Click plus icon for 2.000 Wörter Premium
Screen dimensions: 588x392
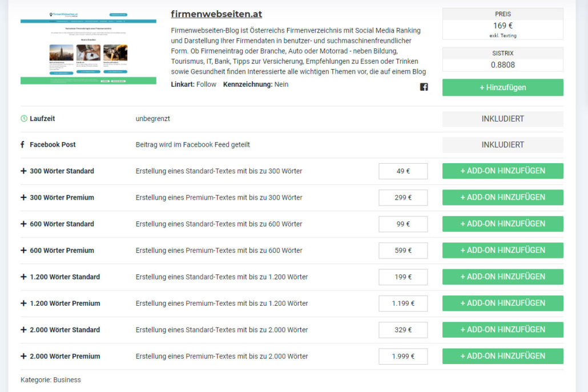click(24, 356)
